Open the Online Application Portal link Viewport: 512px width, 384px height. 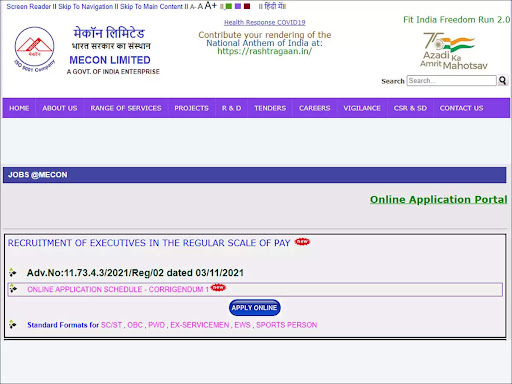click(x=439, y=199)
